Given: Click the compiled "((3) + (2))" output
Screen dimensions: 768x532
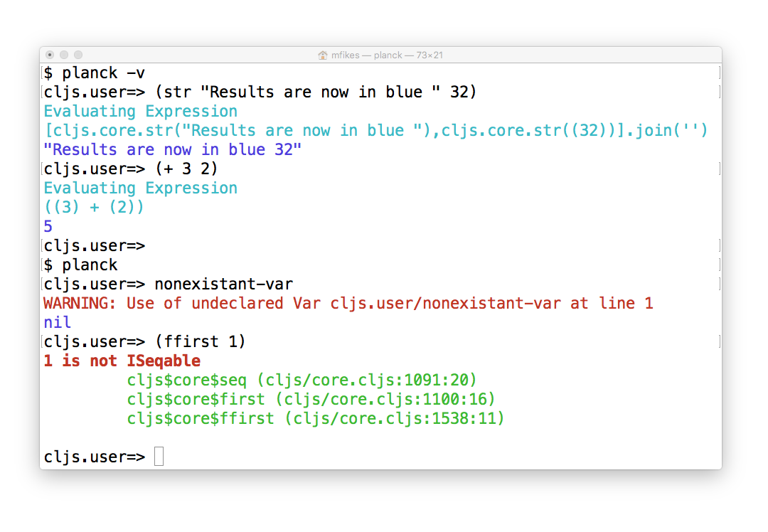Looking at the screenshot, I should point(94,207).
